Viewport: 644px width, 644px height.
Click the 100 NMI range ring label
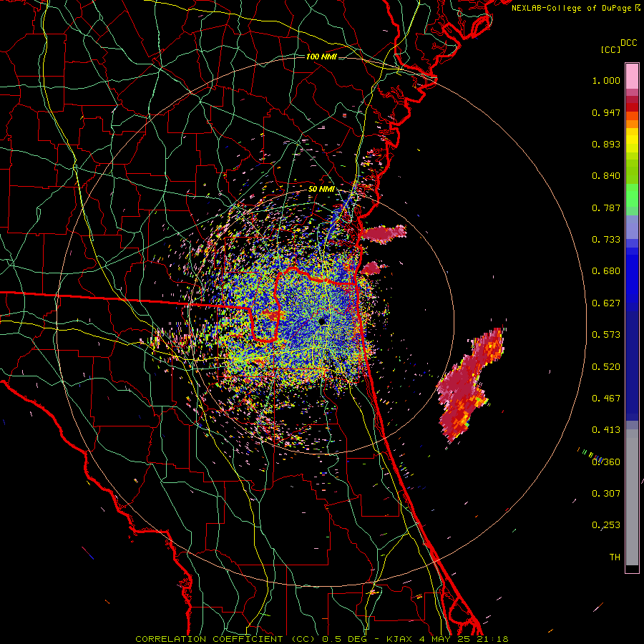tap(321, 57)
